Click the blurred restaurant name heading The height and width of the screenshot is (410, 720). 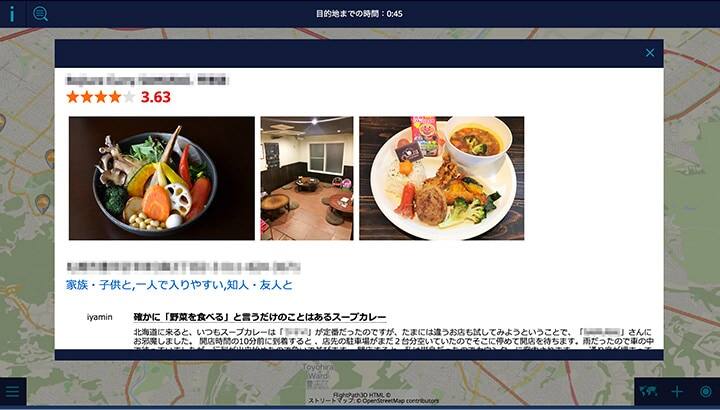pos(146,79)
